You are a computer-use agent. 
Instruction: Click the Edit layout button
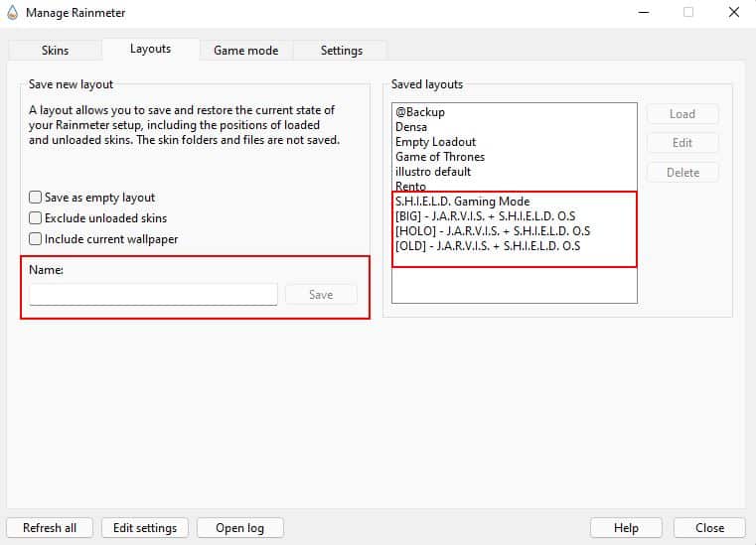(682, 143)
